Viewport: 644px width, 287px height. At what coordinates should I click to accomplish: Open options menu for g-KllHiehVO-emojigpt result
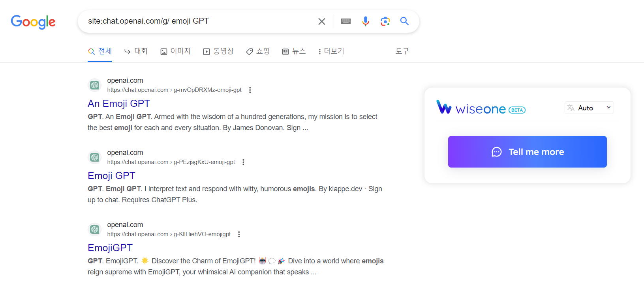pyautogui.click(x=239, y=234)
